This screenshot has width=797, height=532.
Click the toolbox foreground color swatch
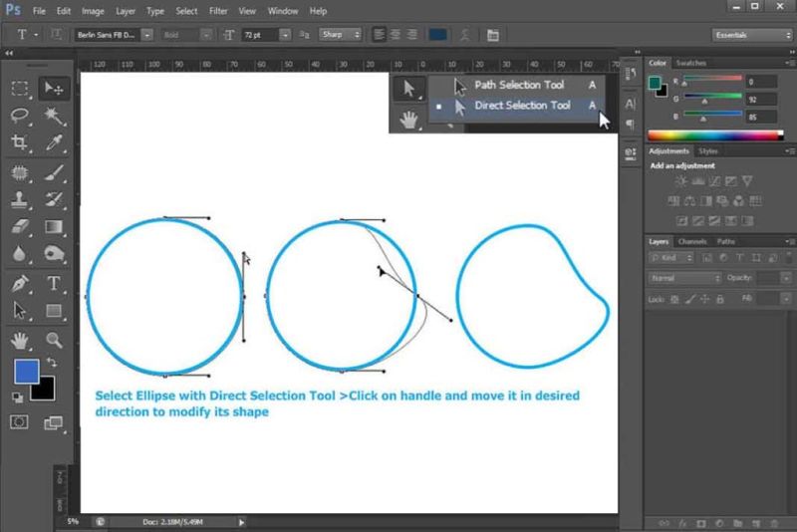pyautogui.click(x=27, y=371)
